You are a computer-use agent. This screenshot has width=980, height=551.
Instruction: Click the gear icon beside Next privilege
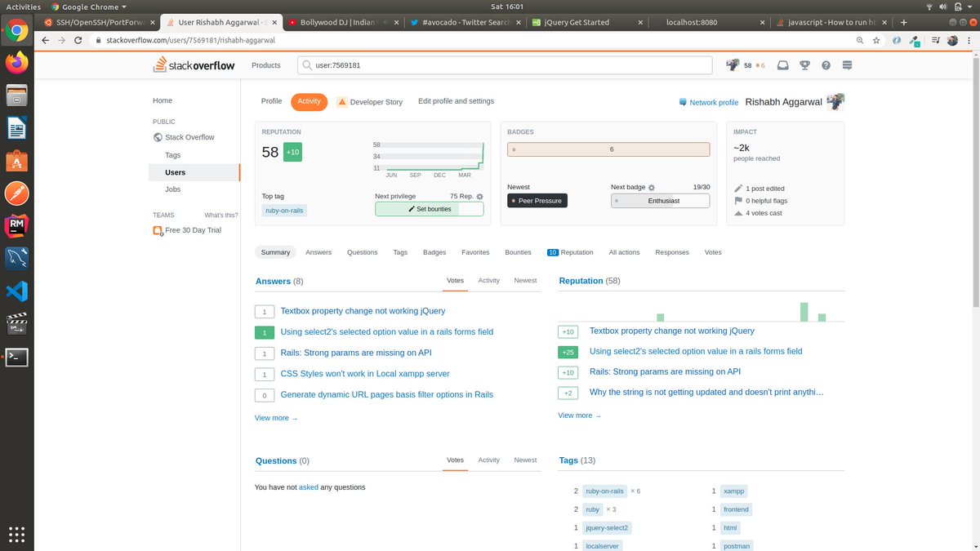[480, 197]
